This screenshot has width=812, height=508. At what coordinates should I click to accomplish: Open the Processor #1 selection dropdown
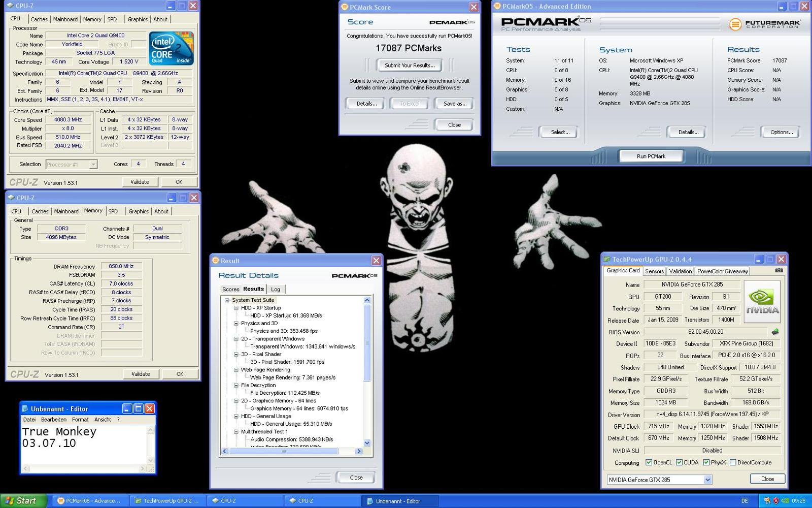tap(93, 164)
